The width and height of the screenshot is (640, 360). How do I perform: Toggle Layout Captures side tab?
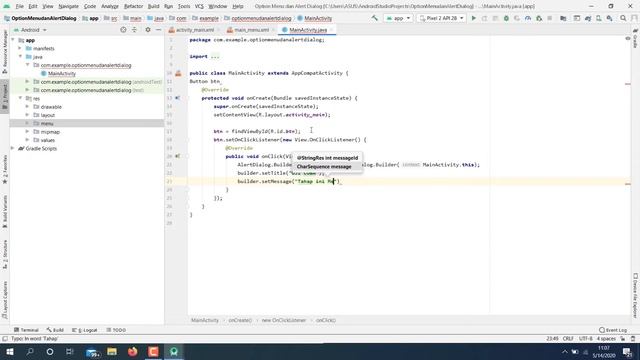[5, 300]
